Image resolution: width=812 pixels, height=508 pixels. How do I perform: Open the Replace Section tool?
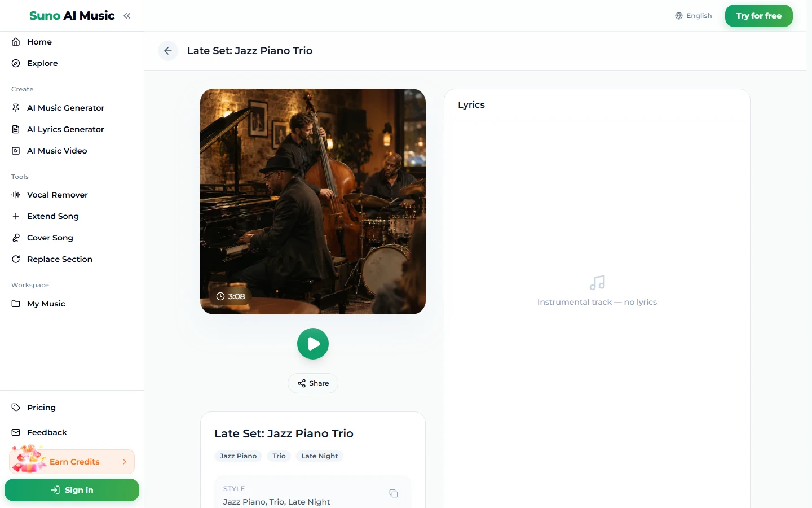72,259
